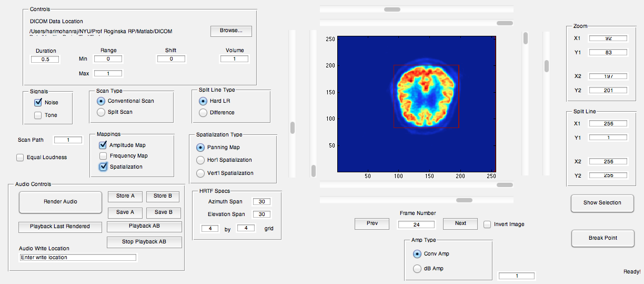Enable the Tone signal checkbox
Screen dimensions: 644x284
(38, 115)
